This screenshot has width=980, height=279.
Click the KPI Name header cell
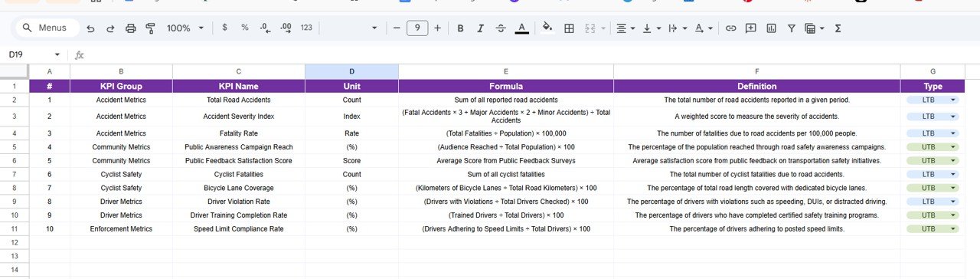click(239, 87)
